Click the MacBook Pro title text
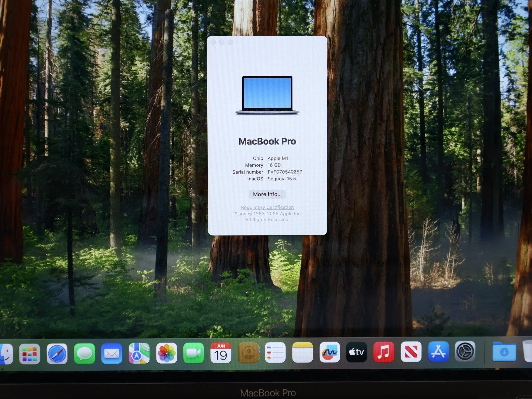The width and height of the screenshot is (532, 399). (x=267, y=141)
